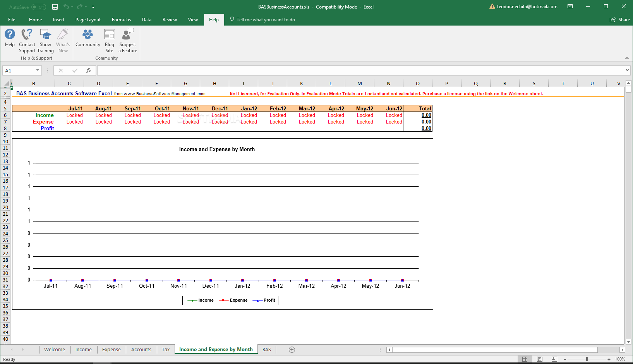Open the File menu
The width and height of the screenshot is (633, 364).
(x=12, y=20)
